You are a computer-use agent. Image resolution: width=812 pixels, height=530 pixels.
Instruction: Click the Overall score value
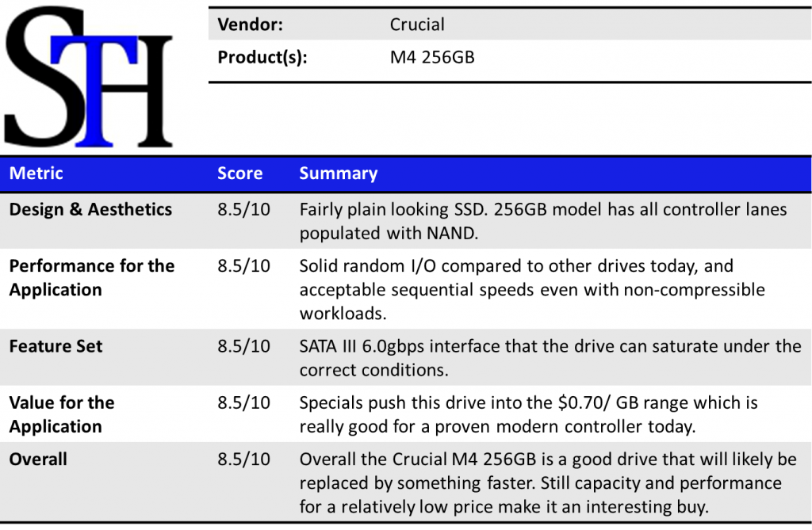coord(243,459)
